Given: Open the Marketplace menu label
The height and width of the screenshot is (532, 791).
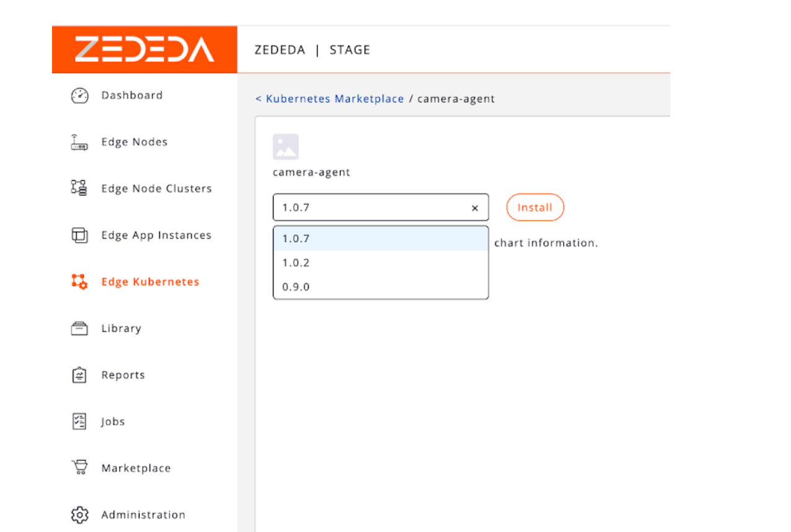Looking at the screenshot, I should (x=136, y=468).
